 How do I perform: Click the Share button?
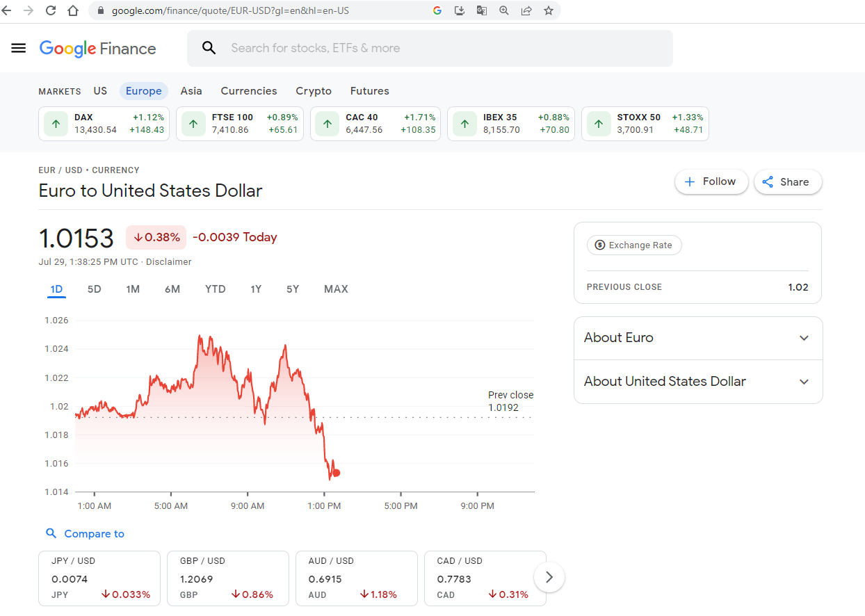pos(787,182)
